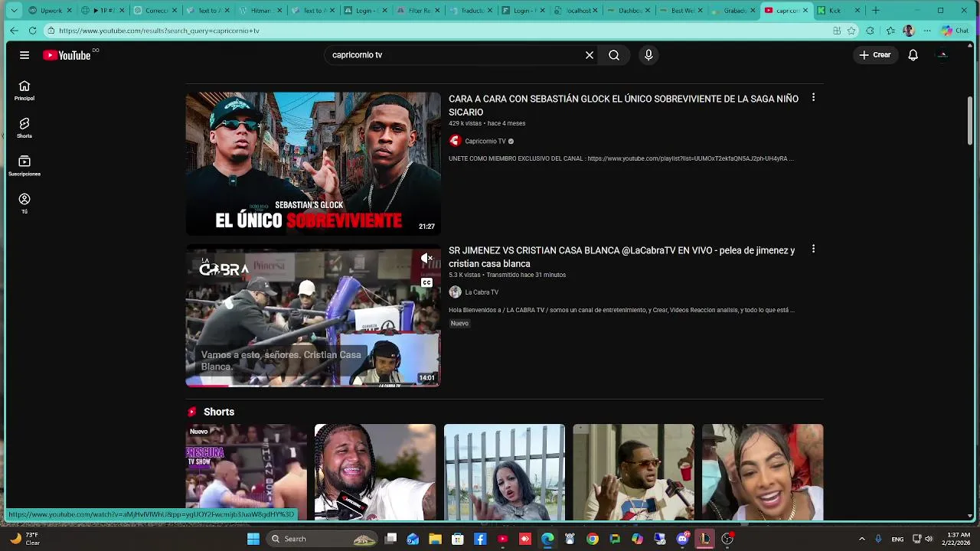Open Shorts in the YouTube sidebar
The width and height of the screenshot is (980, 551).
[24, 128]
